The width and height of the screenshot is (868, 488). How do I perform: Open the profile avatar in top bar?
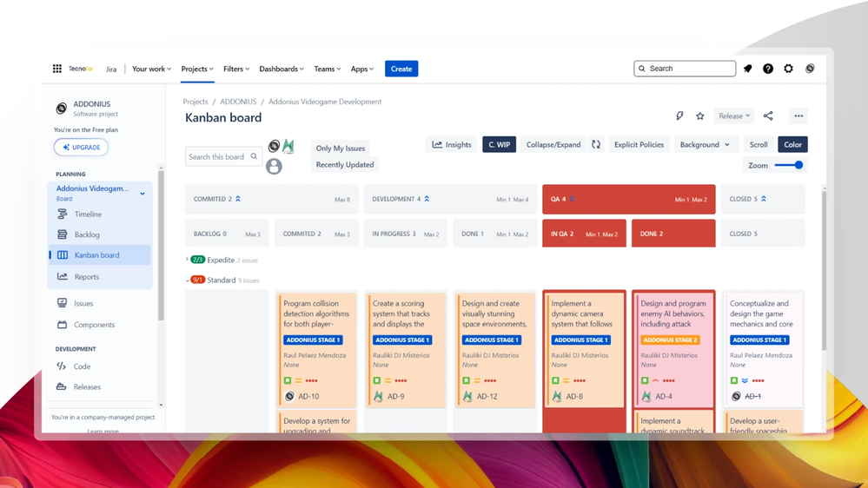pyautogui.click(x=810, y=69)
